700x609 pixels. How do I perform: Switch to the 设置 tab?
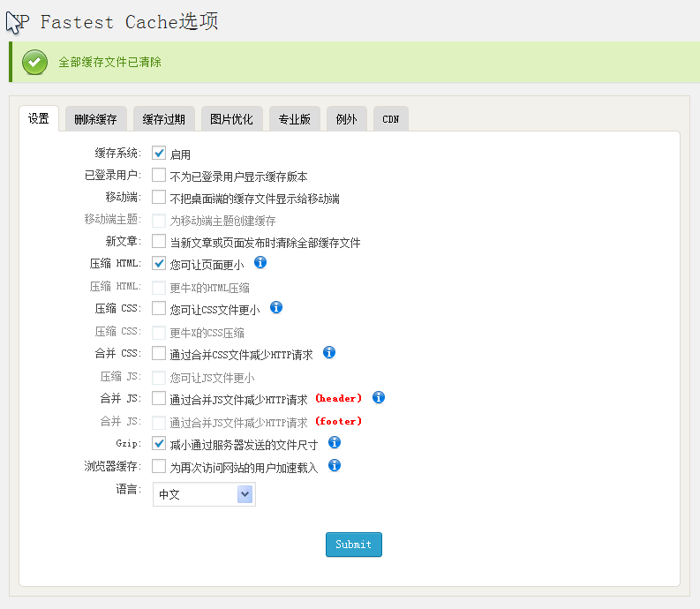coord(39,119)
